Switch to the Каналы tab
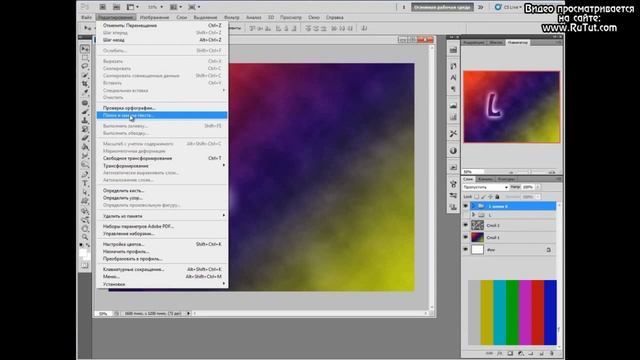 click(485, 179)
